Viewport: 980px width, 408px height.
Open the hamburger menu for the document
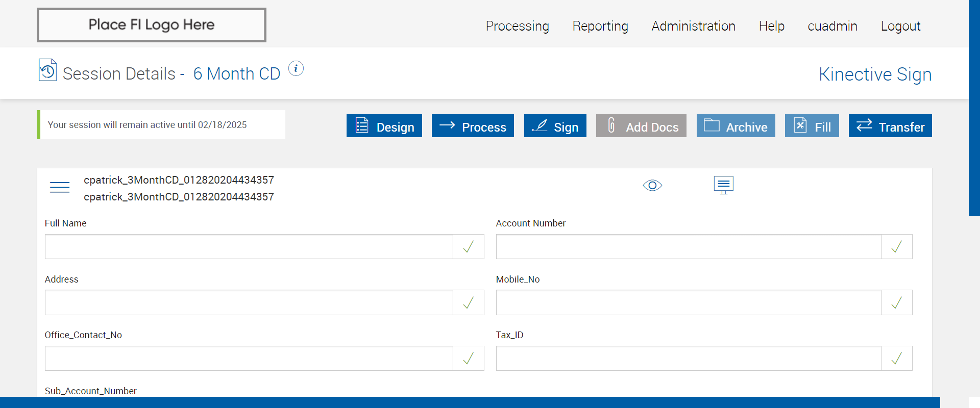pos(60,187)
